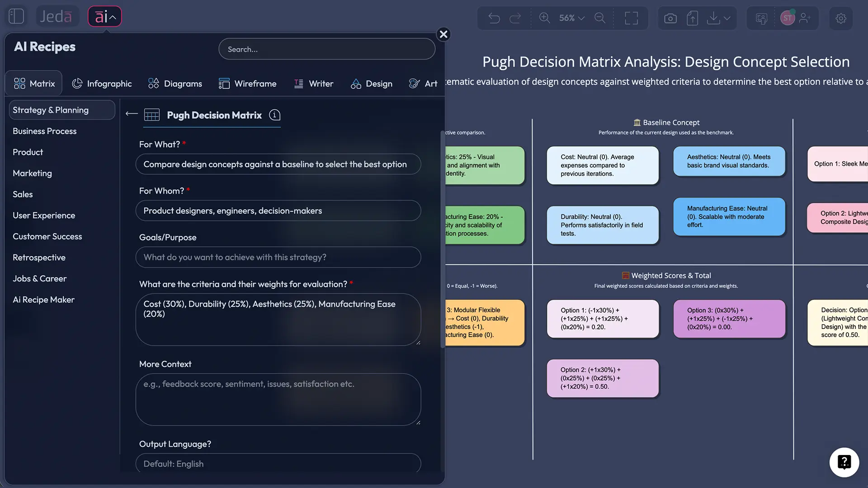Screen dimensions: 868x488
Task: Open Ai Recipe Maker
Action: [43, 300]
